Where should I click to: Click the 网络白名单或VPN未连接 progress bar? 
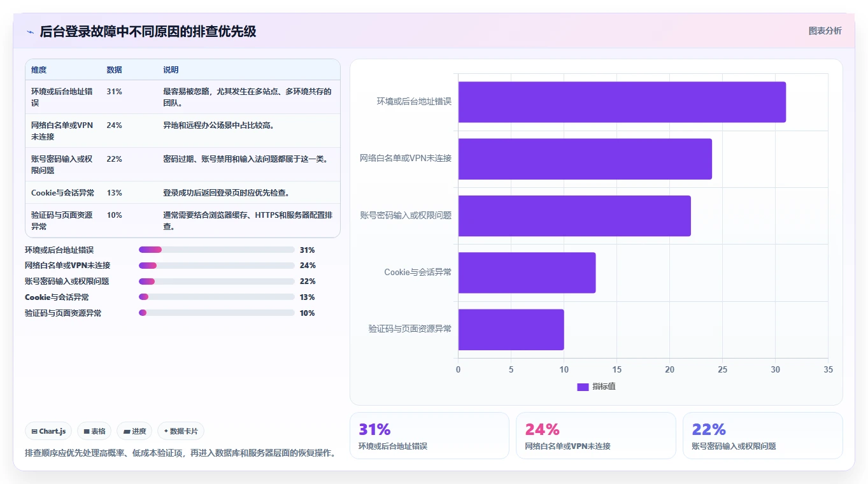(217, 266)
